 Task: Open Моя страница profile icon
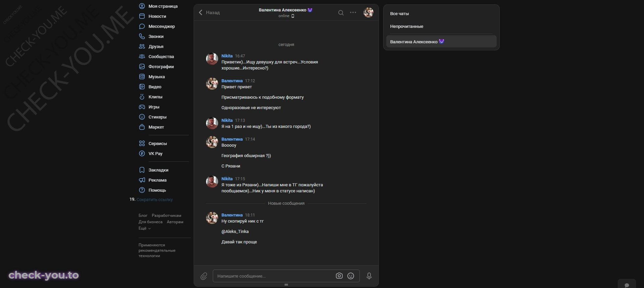[x=142, y=6]
